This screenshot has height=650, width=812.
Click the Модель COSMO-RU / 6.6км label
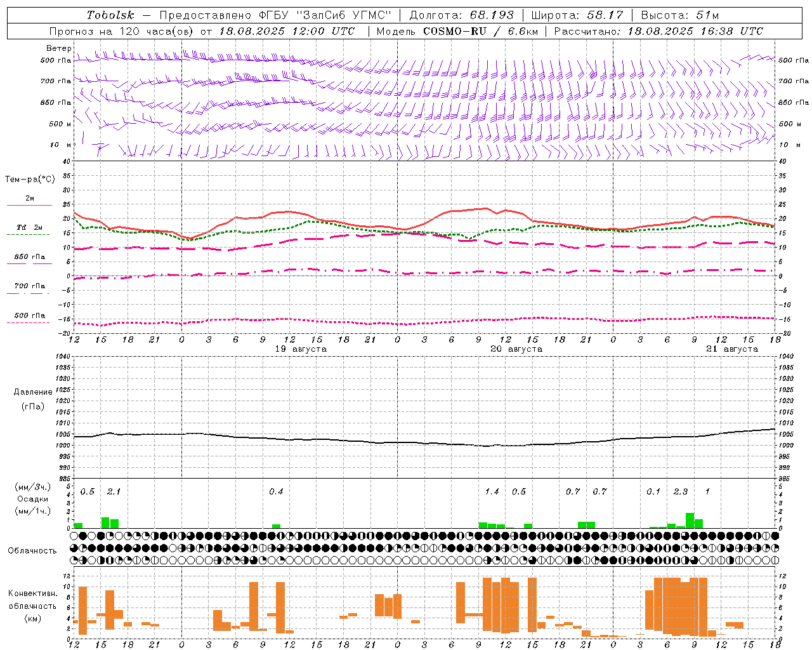tap(457, 31)
